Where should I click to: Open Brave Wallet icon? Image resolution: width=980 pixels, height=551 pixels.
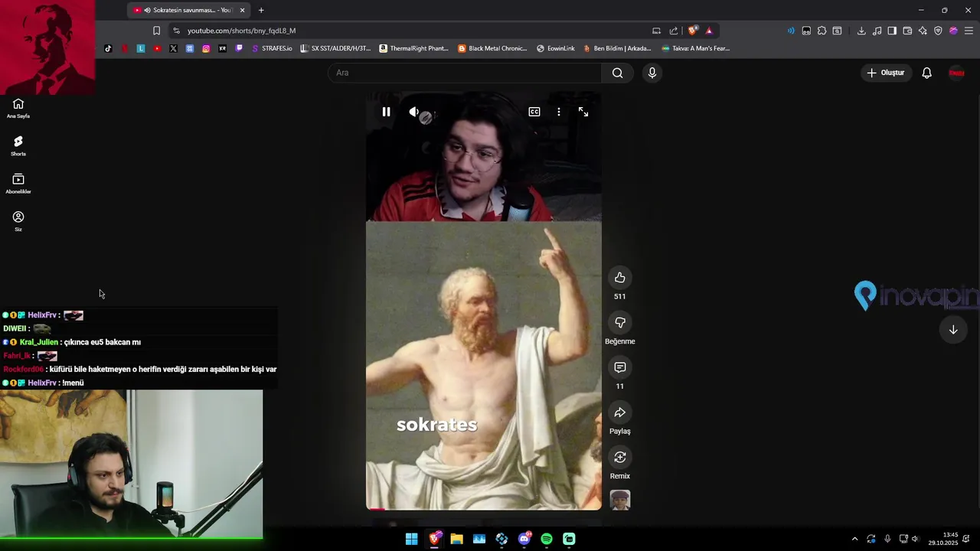click(x=907, y=31)
